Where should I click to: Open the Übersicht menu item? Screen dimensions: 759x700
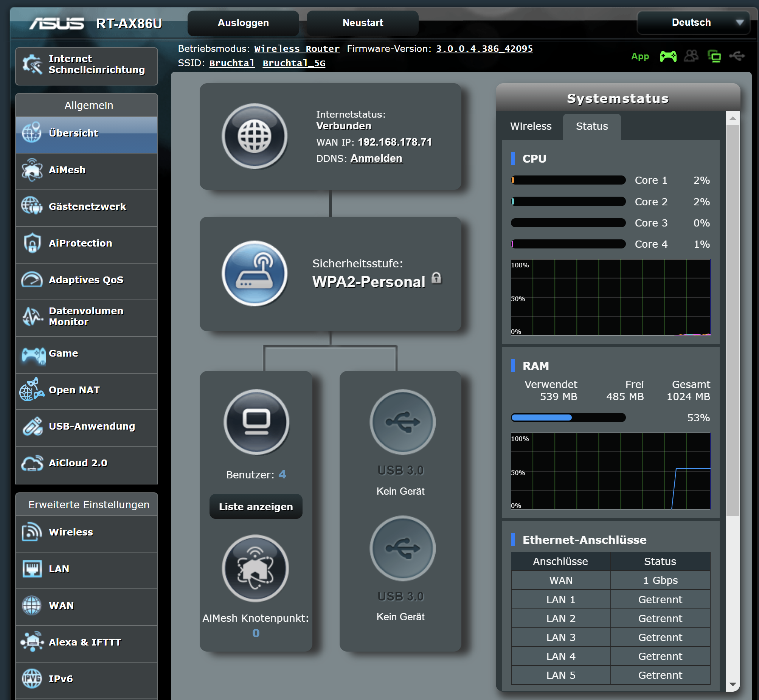(86, 135)
